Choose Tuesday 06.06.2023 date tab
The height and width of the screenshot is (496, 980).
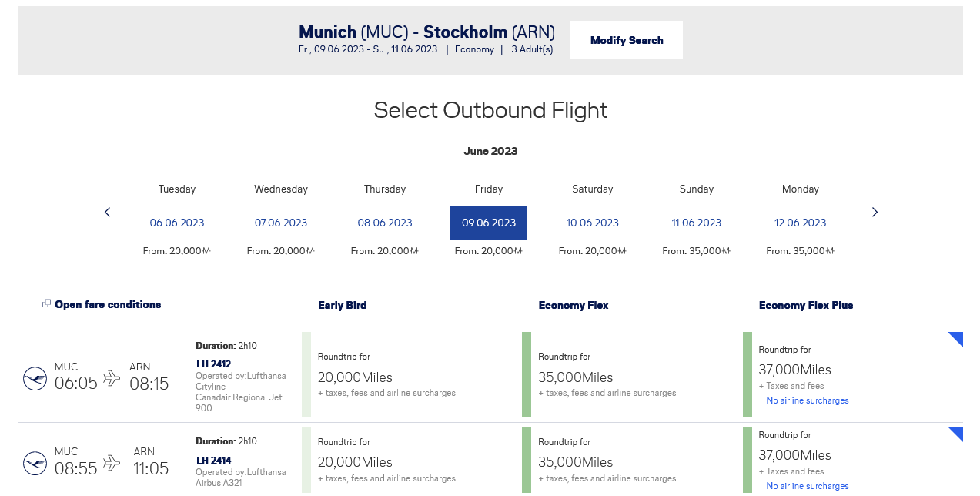[177, 223]
